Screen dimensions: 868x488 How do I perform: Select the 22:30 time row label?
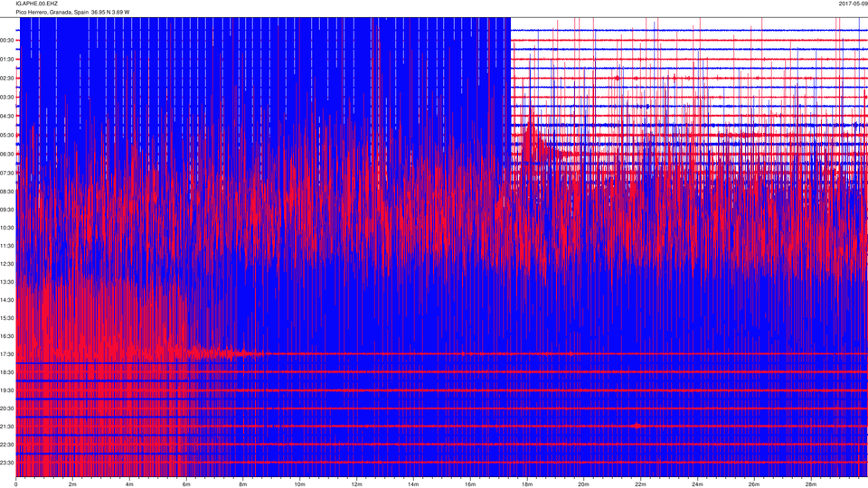pyautogui.click(x=7, y=445)
